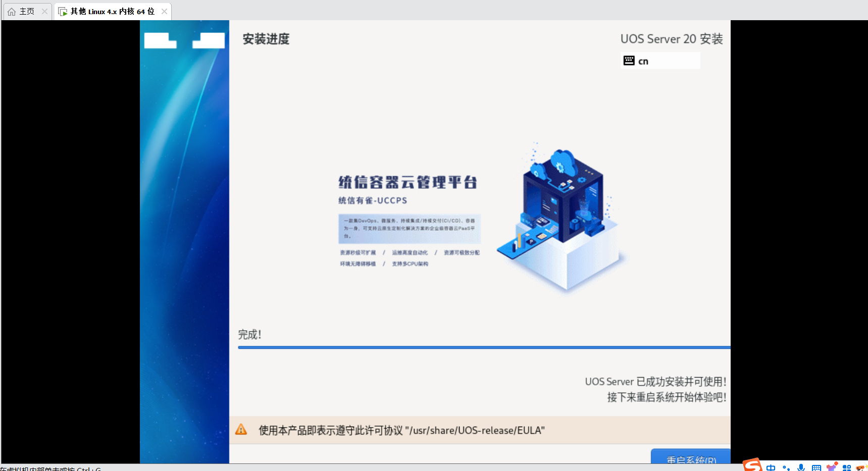Click the UOS Server 已成功安装并可使用! message
The image size is (868, 471).
(655, 382)
